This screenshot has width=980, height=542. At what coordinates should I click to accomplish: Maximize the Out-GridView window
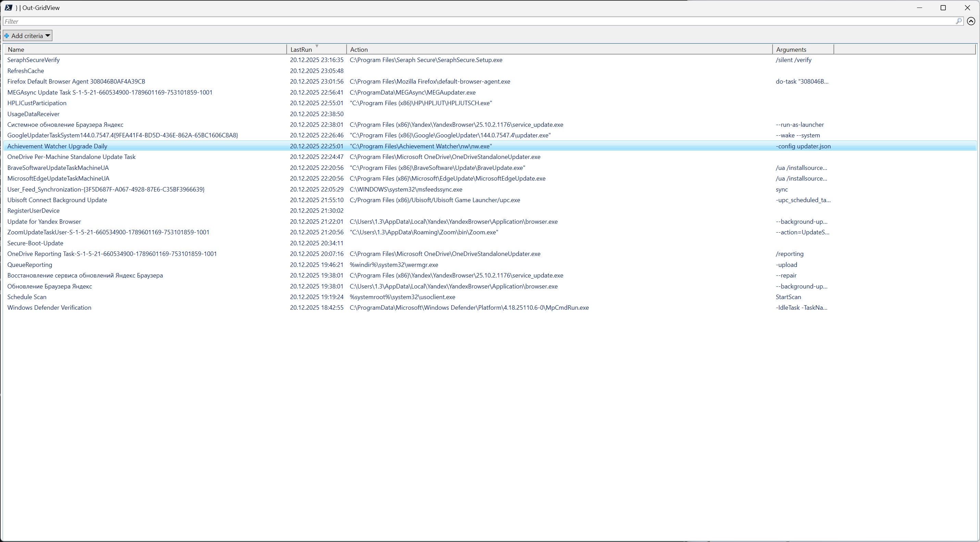pos(943,8)
